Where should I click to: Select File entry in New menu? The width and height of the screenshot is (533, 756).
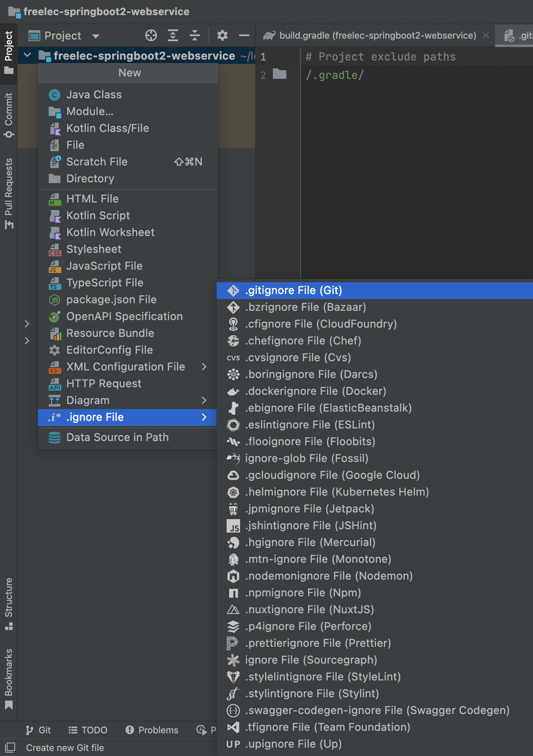(128, 145)
